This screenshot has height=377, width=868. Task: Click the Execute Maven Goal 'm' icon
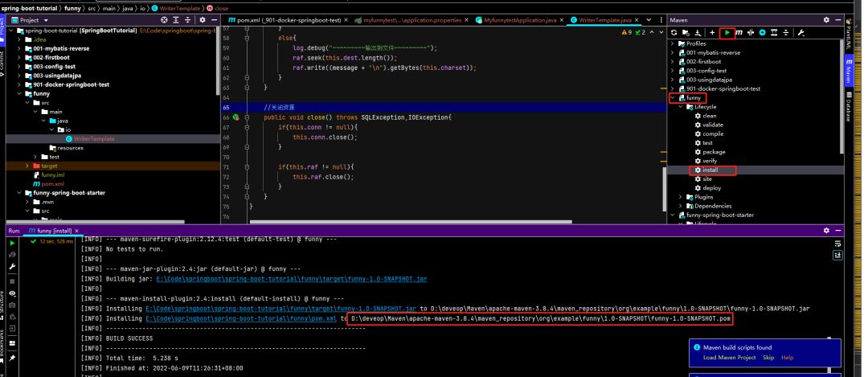click(739, 32)
